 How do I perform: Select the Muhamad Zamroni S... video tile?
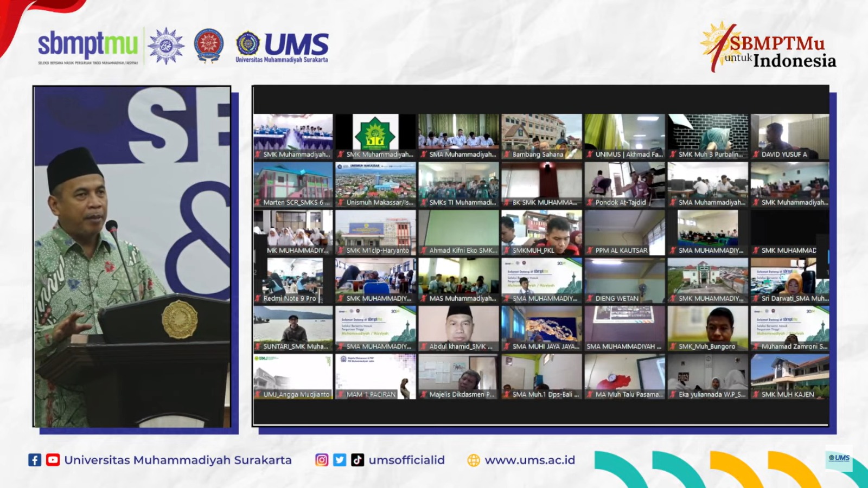790,329
